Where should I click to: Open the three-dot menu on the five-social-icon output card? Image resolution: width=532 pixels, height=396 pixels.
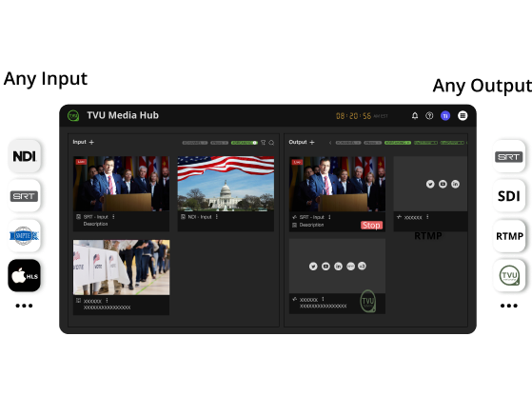[323, 299]
